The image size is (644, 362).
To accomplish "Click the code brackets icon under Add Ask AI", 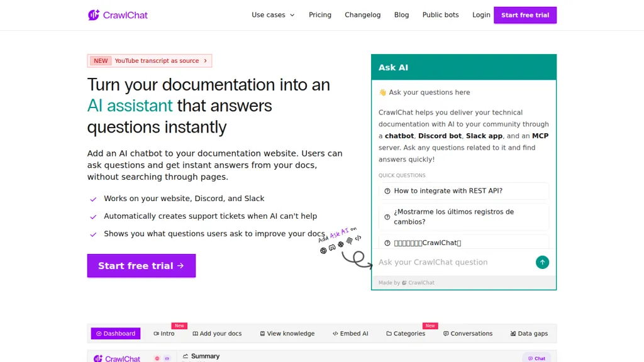I will pyautogui.click(x=358, y=238).
